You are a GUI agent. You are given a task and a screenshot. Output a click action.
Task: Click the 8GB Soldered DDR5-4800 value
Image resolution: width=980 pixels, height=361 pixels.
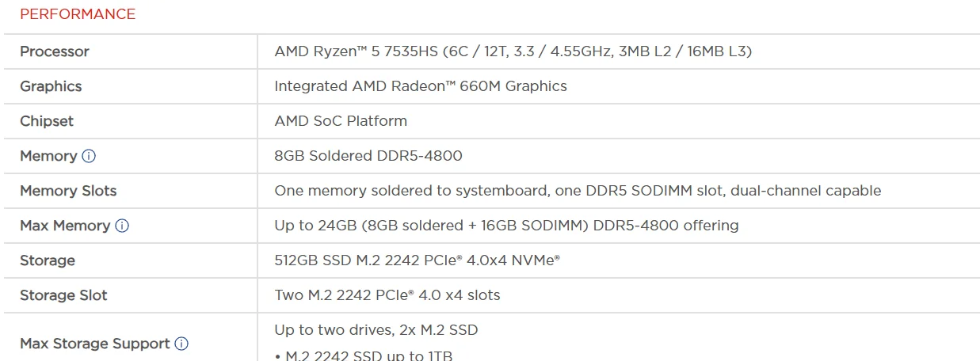(368, 156)
